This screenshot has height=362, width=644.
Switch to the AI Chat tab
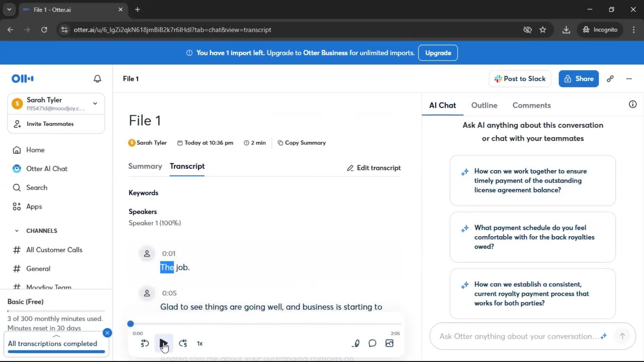click(x=442, y=105)
